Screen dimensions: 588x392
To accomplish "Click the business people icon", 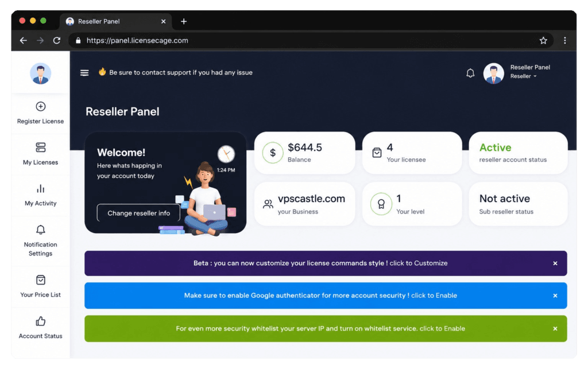I will (268, 204).
